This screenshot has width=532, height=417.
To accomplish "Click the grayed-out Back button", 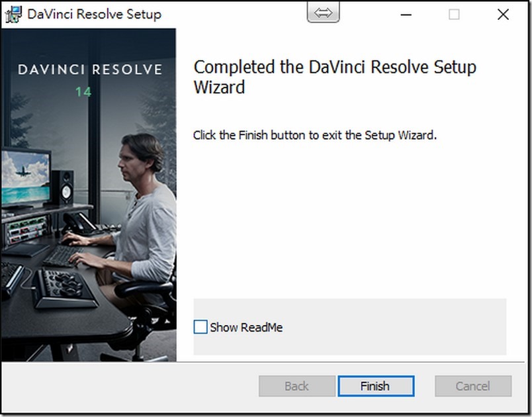I will (296, 386).
